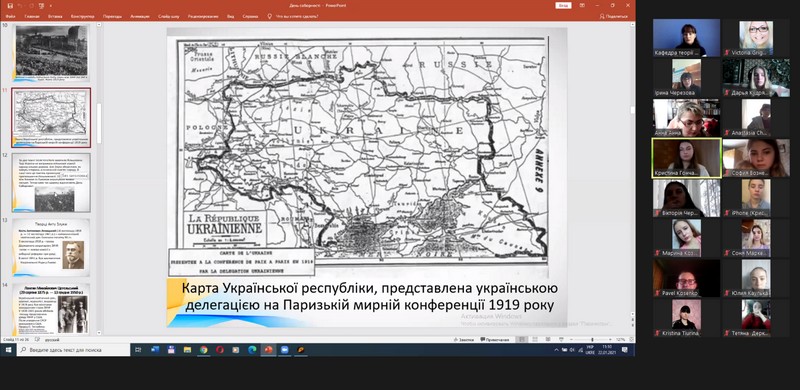Image resolution: width=800 pixels, height=390 pixels.
Task: Switch to the Анимация ribbon tab
Action: click(x=140, y=16)
